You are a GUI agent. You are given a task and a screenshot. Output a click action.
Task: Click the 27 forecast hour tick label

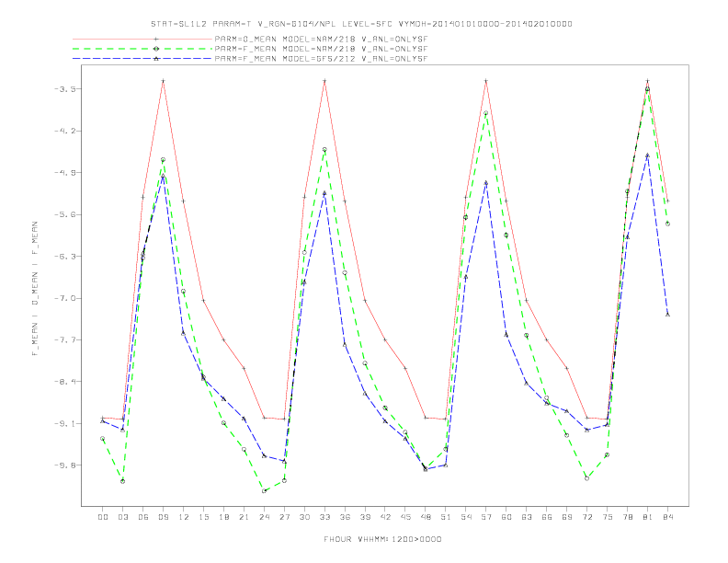pyautogui.click(x=284, y=517)
